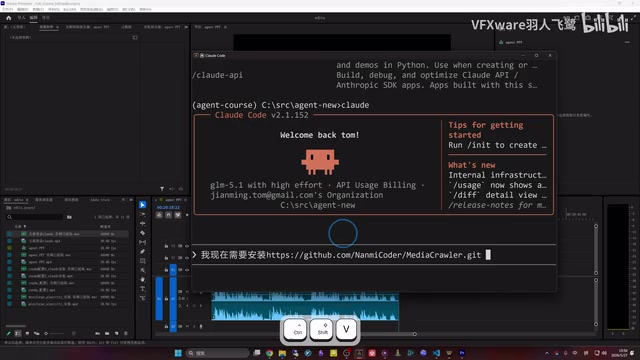Toggle the project read/write pencil icon
This screenshot has width=640, height=360.
coord(9,333)
